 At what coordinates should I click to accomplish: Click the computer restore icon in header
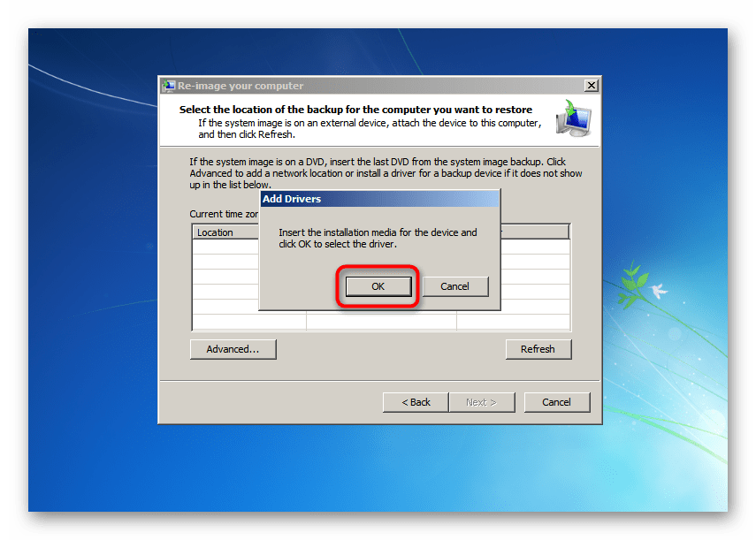pyautogui.click(x=573, y=118)
